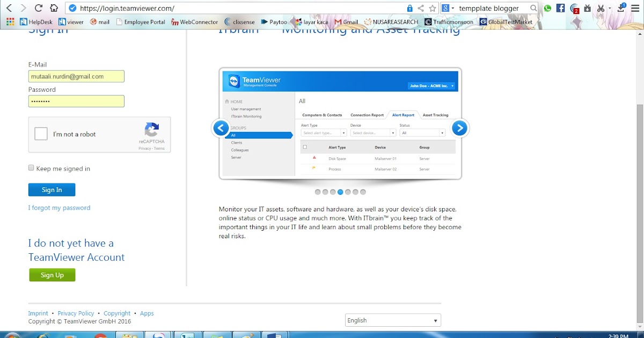Screen dimensions: 644x338
Task: Select the first carousel dot
Action: 318,192
